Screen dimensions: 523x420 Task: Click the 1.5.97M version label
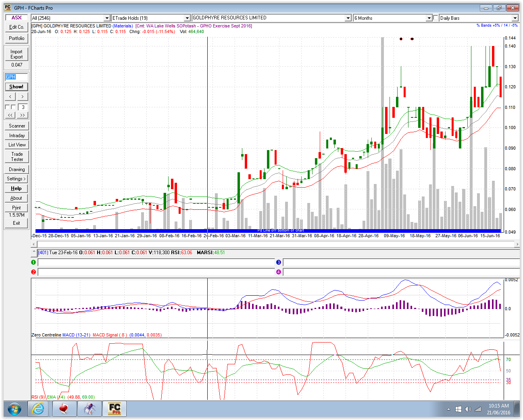(17, 215)
